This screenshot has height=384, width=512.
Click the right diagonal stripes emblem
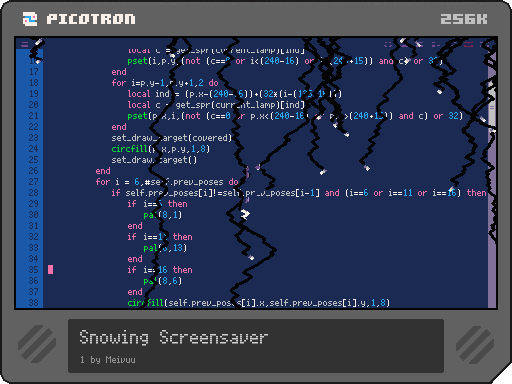[x=475, y=344]
